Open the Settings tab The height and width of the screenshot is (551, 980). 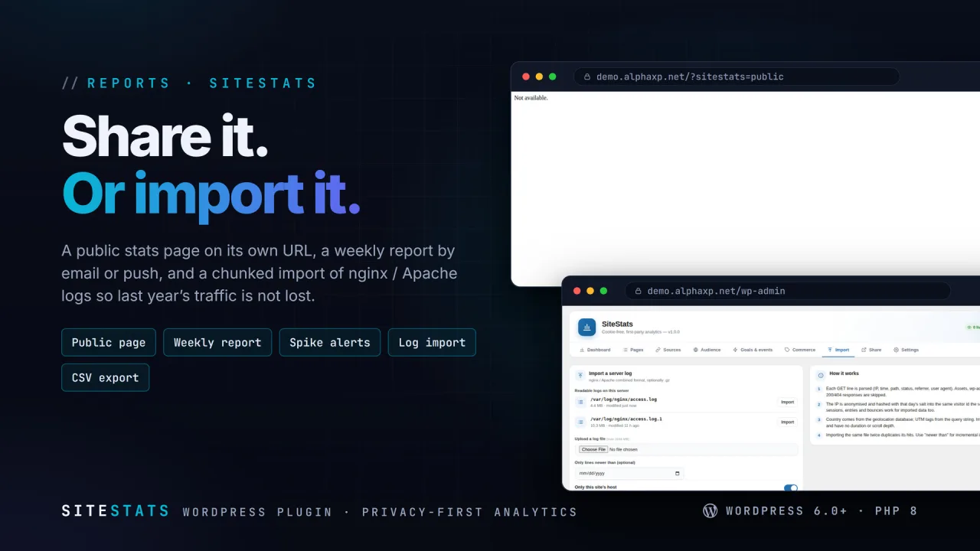(x=906, y=350)
